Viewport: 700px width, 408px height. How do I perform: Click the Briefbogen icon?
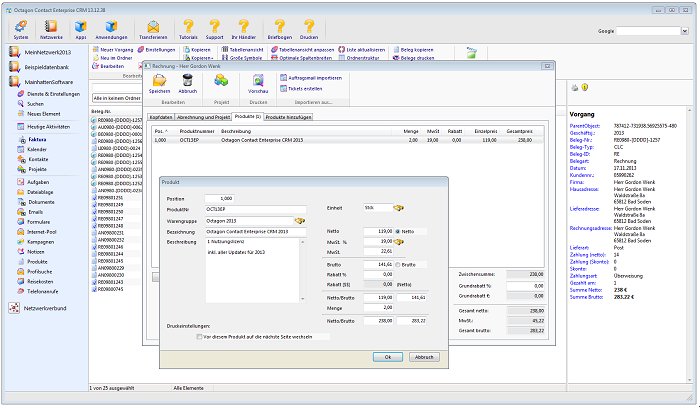279,27
